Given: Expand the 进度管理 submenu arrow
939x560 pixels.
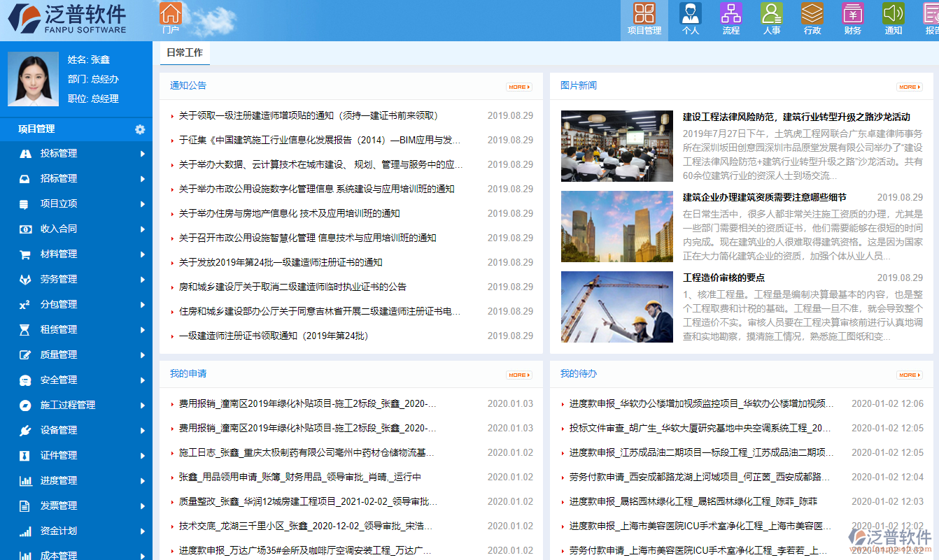Looking at the screenshot, I should point(144,480).
